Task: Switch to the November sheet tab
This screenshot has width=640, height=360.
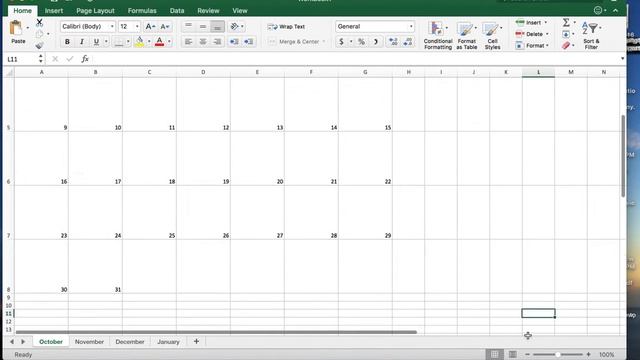Action: pos(89,342)
